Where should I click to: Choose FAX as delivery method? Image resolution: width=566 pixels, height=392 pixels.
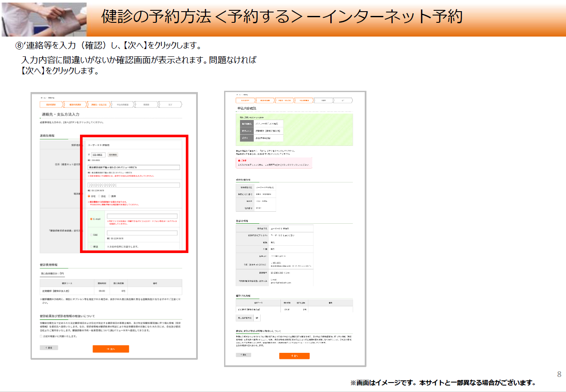pyautogui.click(x=91, y=235)
